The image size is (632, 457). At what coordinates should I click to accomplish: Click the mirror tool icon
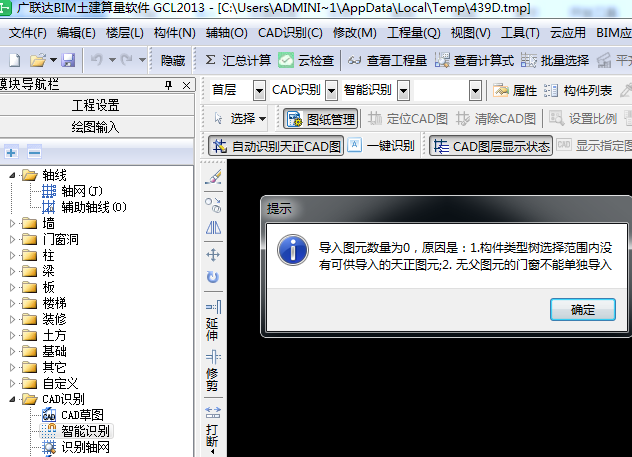tap(213, 228)
